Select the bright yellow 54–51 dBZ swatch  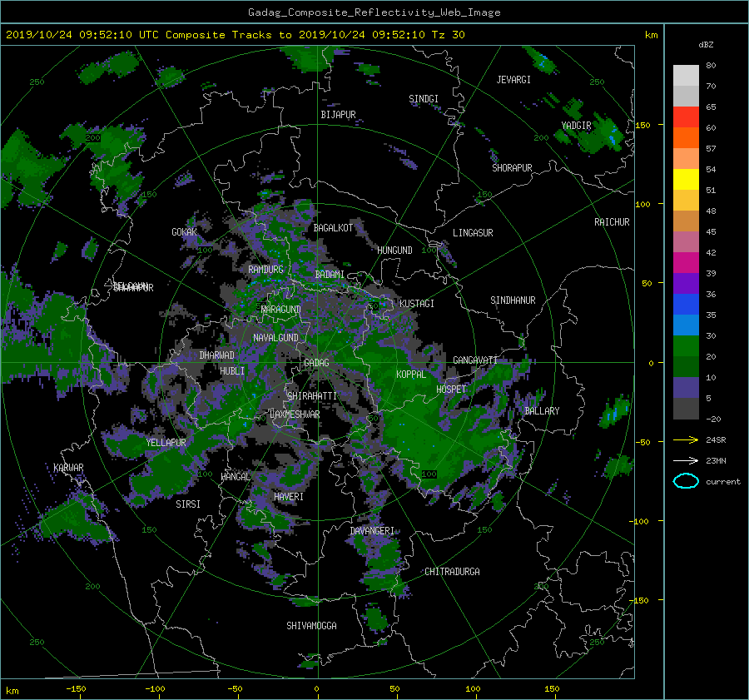(686, 180)
